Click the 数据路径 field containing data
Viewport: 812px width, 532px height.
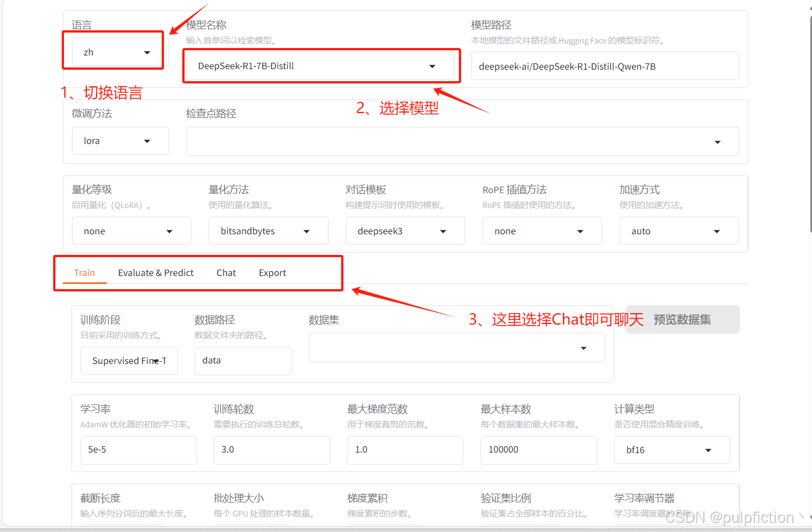pyautogui.click(x=243, y=361)
